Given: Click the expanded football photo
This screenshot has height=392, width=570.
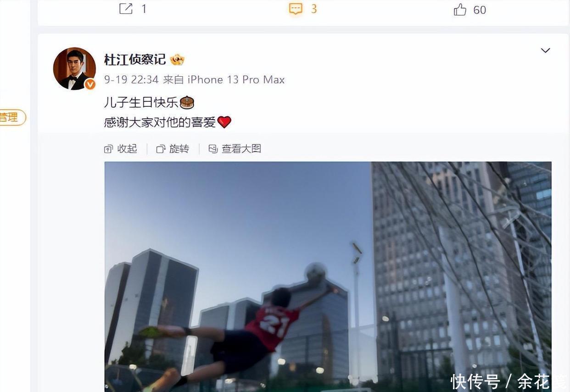Looking at the screenshot, I should (328, 276).
